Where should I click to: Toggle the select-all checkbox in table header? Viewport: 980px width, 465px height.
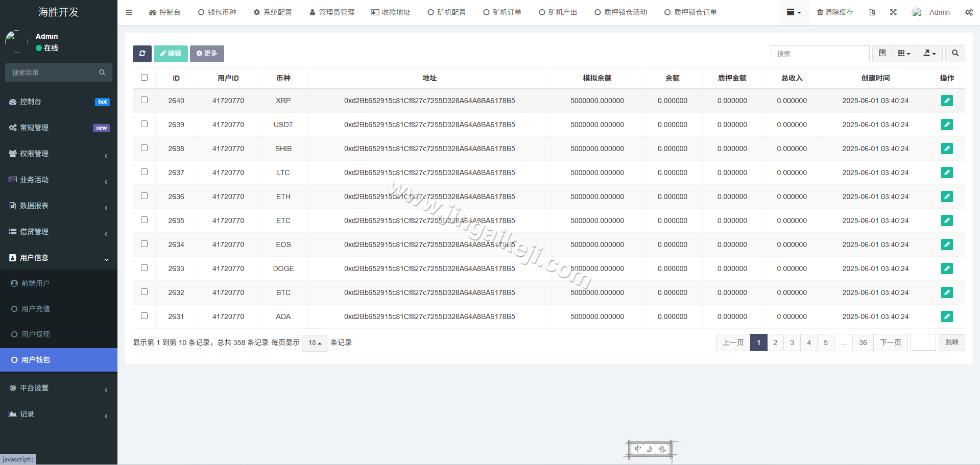(144, 77)
